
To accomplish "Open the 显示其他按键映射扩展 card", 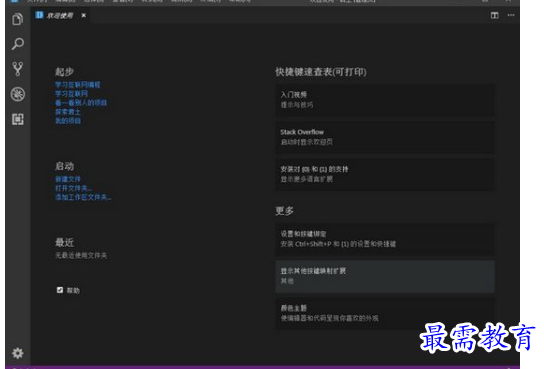I will 385,276.
